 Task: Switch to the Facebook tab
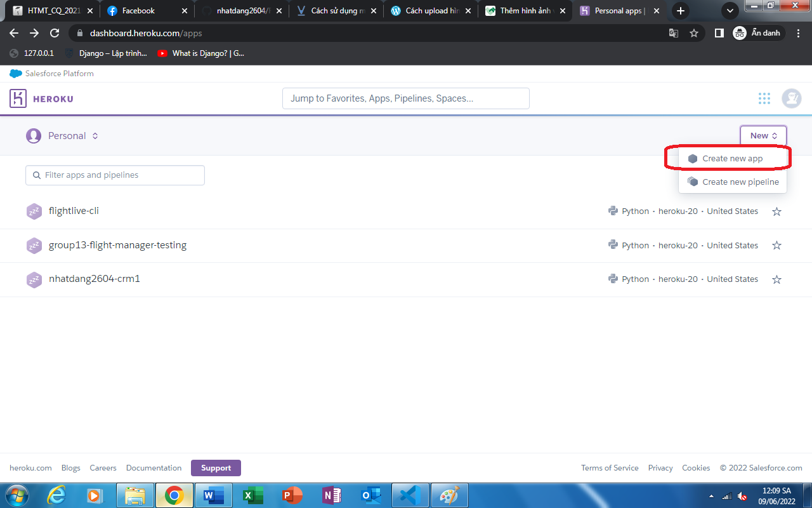(x=147, y=11)
